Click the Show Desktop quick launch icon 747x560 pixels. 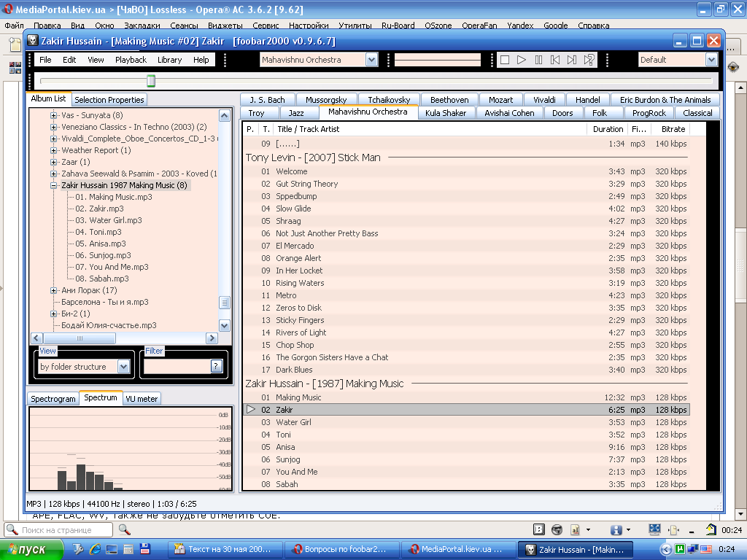pos(112,549)
